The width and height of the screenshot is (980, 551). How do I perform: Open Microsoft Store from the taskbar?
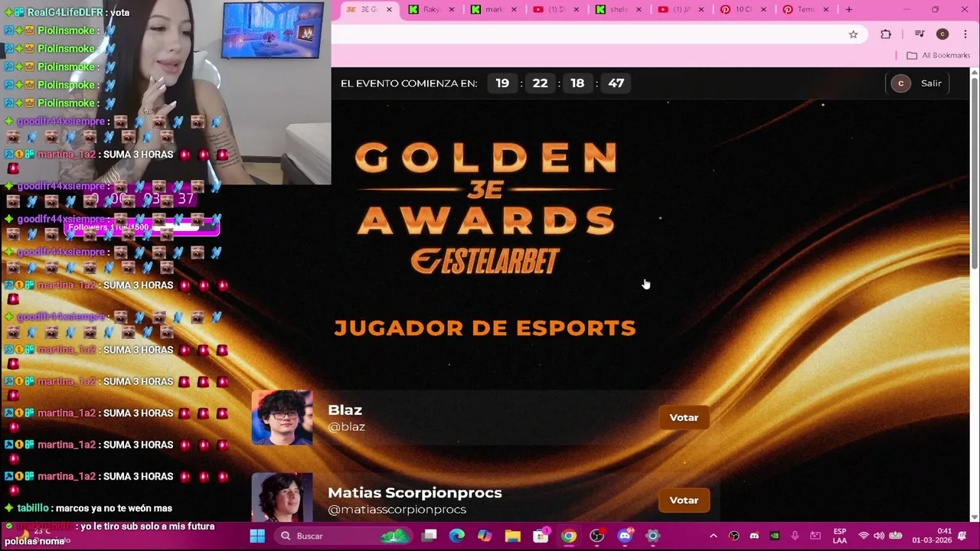(x=541, y=536)
